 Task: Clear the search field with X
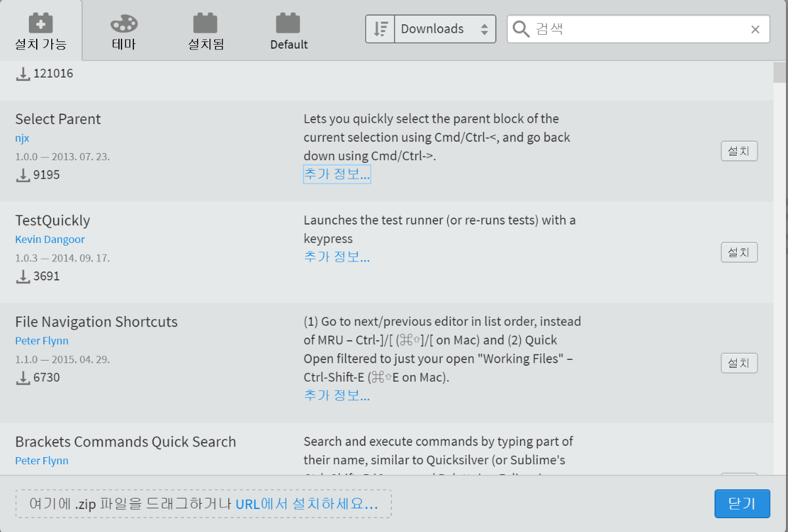tap(755, 30)
